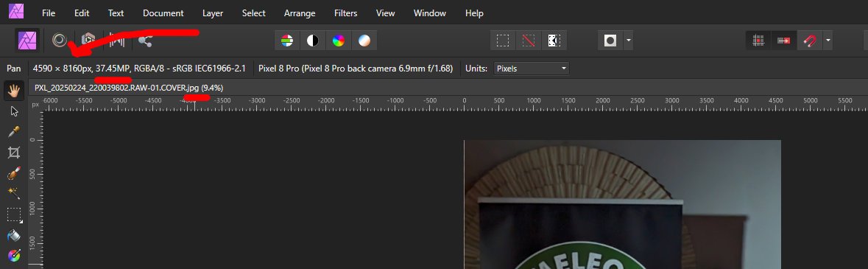Screen dimensions: 868x269
Task: Switch to the Tone Mapping Persona
Action: tap(116, 40)
